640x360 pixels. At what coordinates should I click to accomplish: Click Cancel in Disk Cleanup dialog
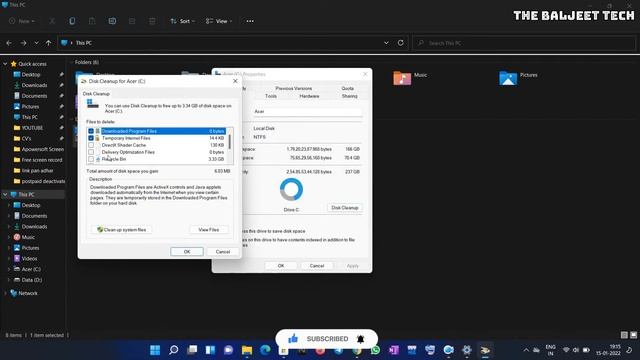coord(223,251)
